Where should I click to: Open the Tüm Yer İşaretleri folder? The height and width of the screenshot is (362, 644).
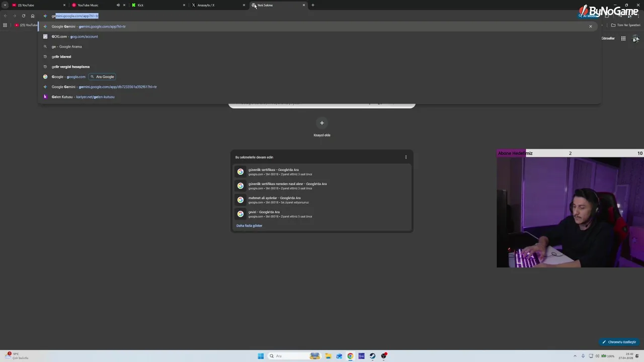tap(626, 25)
